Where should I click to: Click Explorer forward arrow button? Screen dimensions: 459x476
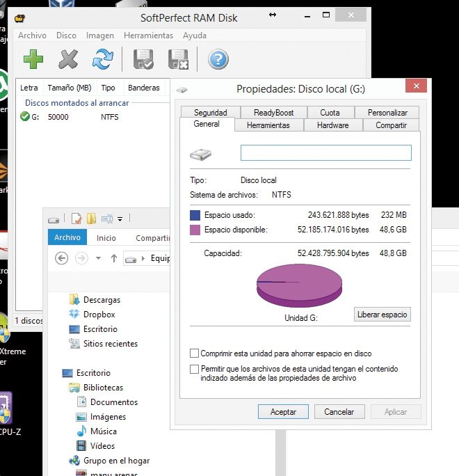point(81,258)
